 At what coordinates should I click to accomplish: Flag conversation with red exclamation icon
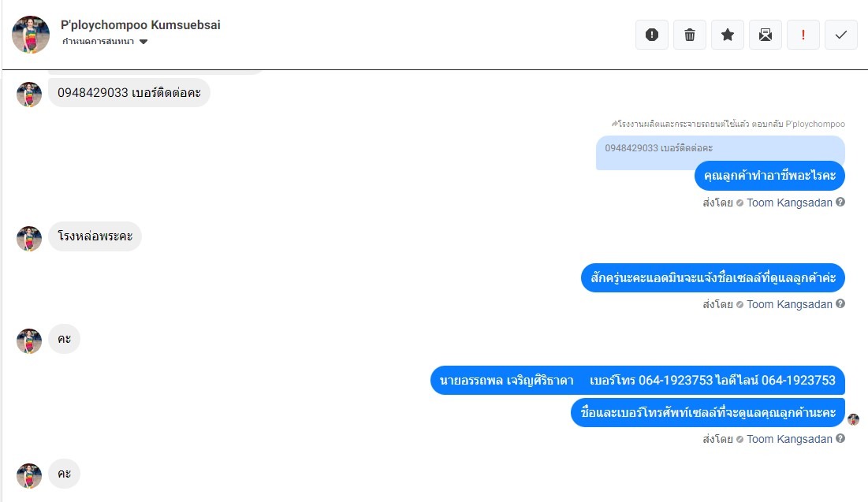pyautogui.click(x=803, y=35)
